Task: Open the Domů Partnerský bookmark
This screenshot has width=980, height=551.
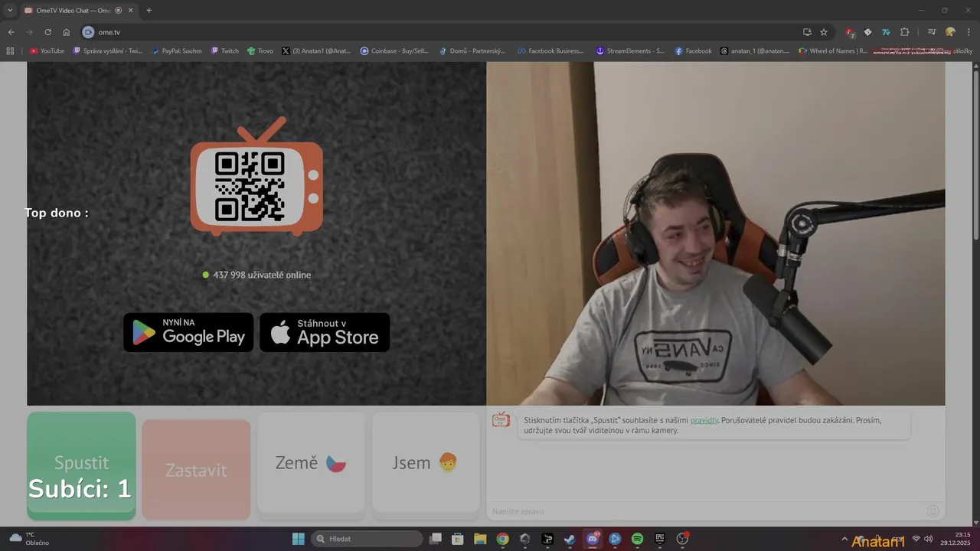Action: (472, 51)
